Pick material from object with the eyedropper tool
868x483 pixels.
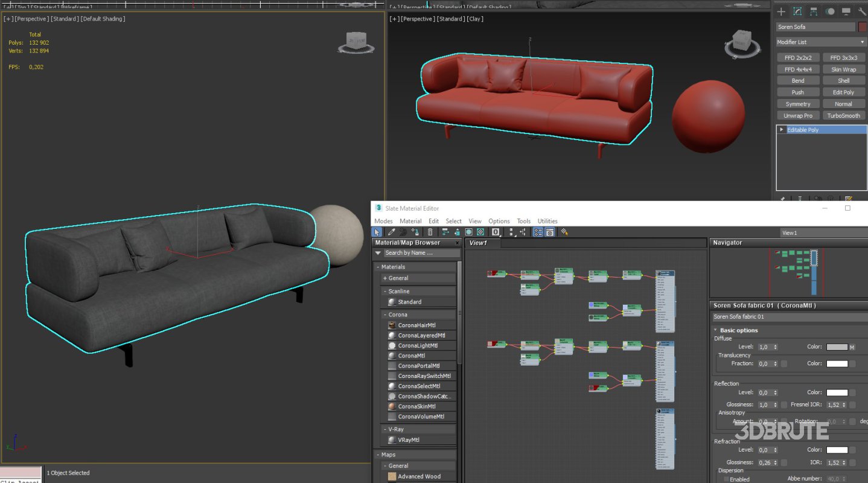coord(391,232)
